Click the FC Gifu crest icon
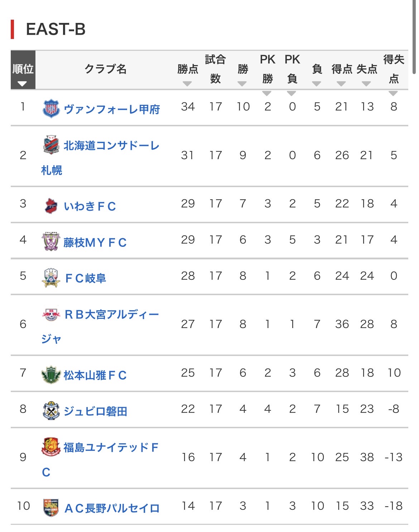 pyautogui.click(x=50, y=278)
